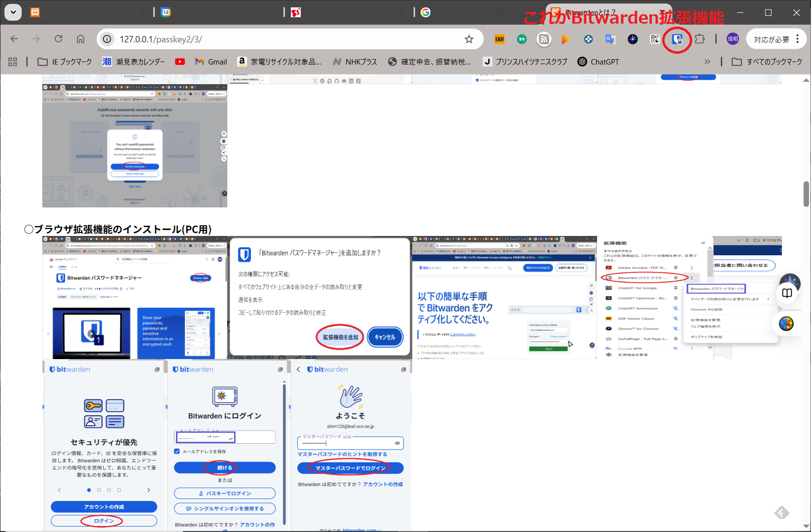Open the RSS feed extension icon

[x=544, y=39]
